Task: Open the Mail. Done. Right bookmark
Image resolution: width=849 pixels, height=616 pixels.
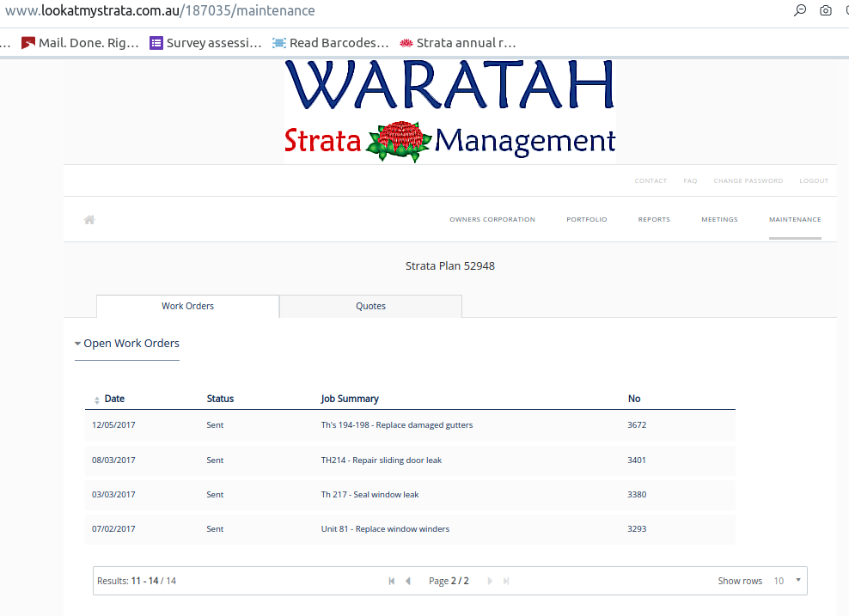Action: click(x=80, y=43)
